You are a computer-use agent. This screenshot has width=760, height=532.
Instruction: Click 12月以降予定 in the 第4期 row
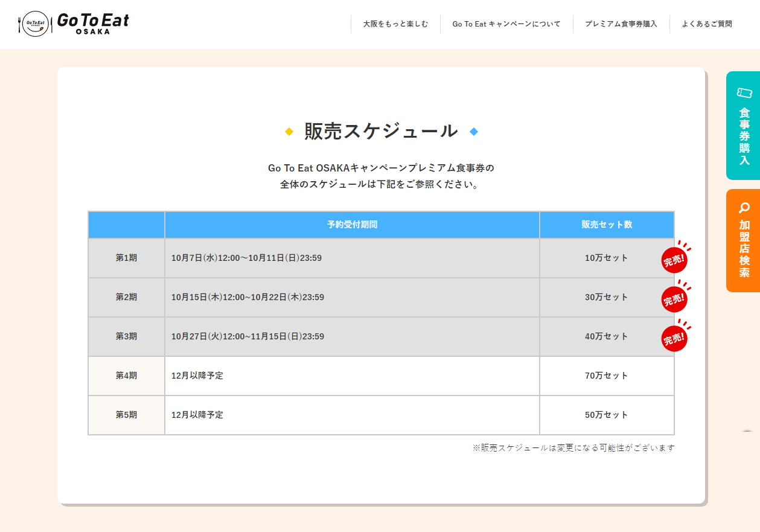click(197, 376)
